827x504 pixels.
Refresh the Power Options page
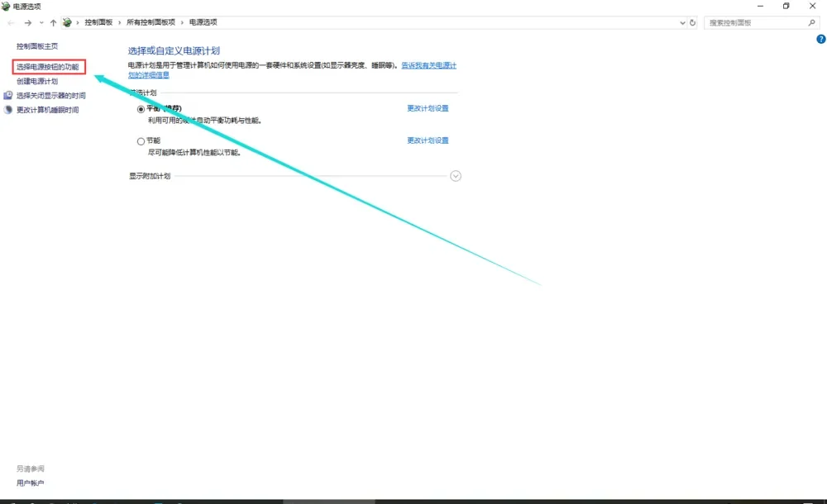pyautogui.click(x=692, y=22)
